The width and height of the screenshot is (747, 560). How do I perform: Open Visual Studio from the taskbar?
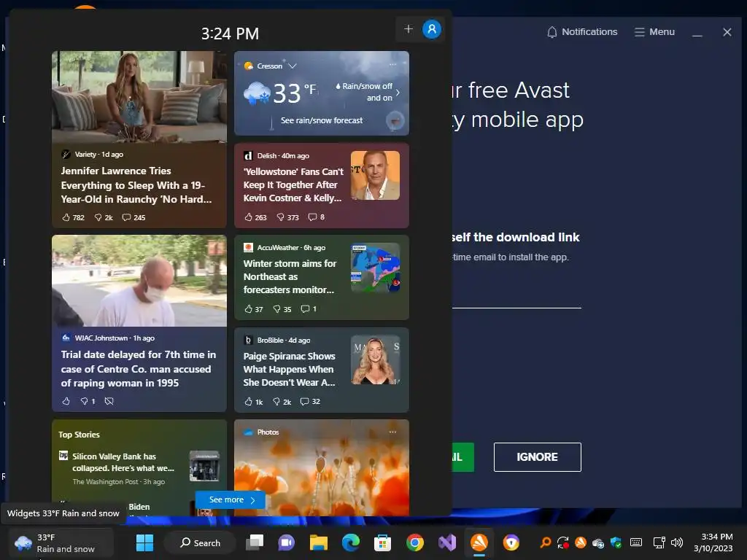[x=447, y=542]
